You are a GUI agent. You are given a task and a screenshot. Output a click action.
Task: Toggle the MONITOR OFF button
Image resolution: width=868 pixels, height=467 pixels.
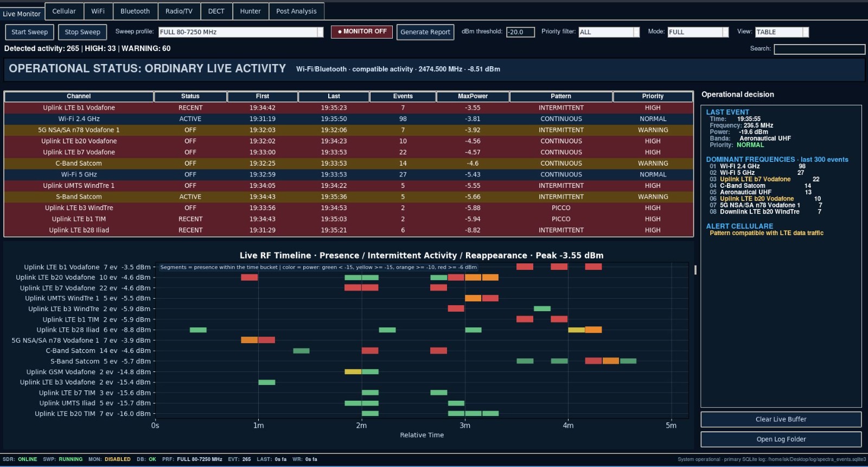pos(361,32)
